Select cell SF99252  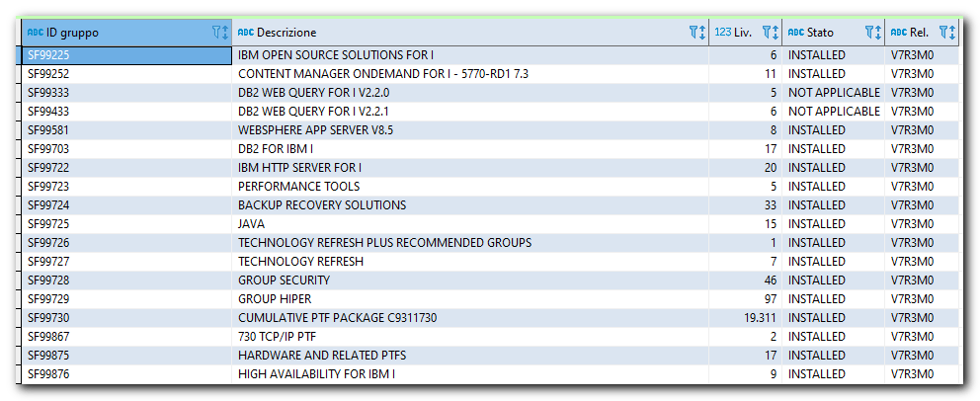pyautogui.click(x=126, y=74)
